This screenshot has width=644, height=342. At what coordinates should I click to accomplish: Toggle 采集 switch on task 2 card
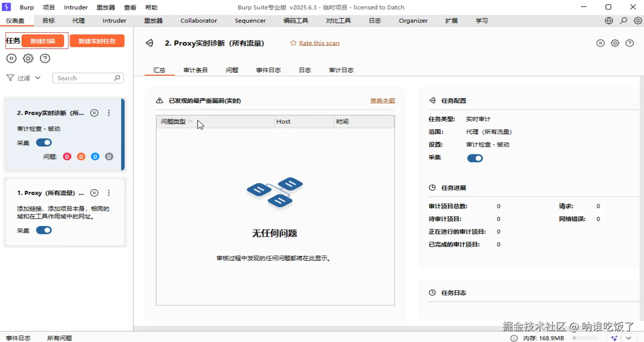click(44, 142)
